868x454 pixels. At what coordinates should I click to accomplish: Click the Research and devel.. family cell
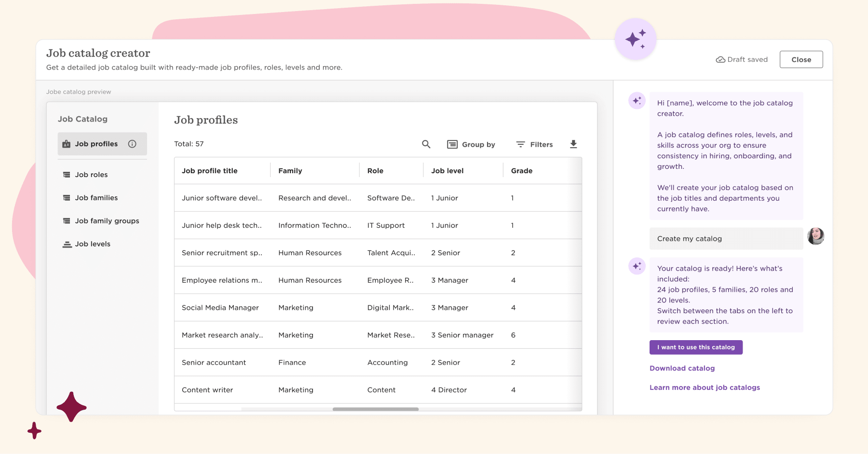[x=315, y=198]
